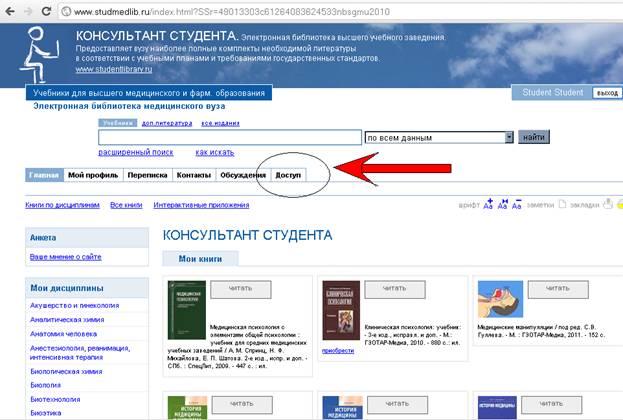The image size is (623, 420).
Task: Click 'читать' for Клиническая психология book
Action: click(x=395, y=289)
